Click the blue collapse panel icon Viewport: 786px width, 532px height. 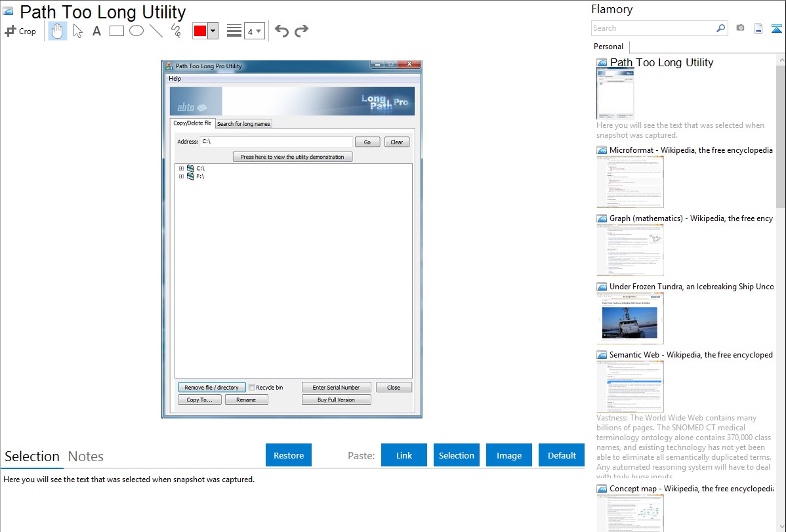click(x=776, y=28)
